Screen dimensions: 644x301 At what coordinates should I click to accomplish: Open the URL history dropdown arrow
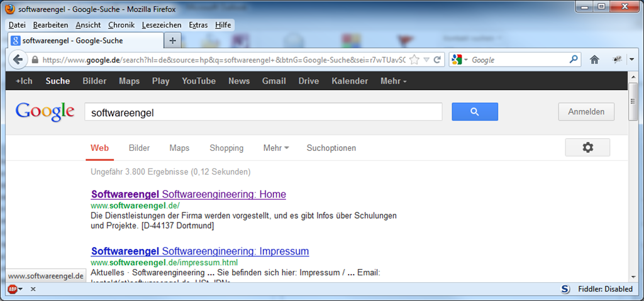(426, 60)
